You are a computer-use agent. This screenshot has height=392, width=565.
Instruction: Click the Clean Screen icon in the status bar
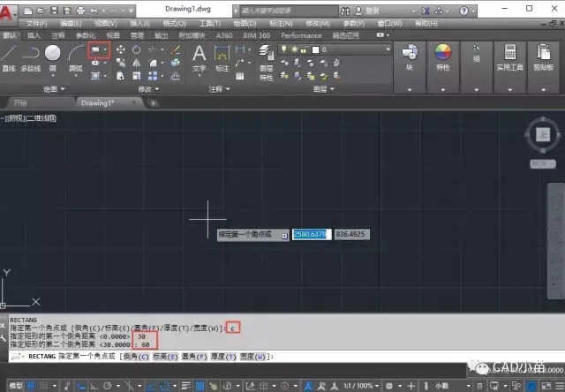coord(546,386)
